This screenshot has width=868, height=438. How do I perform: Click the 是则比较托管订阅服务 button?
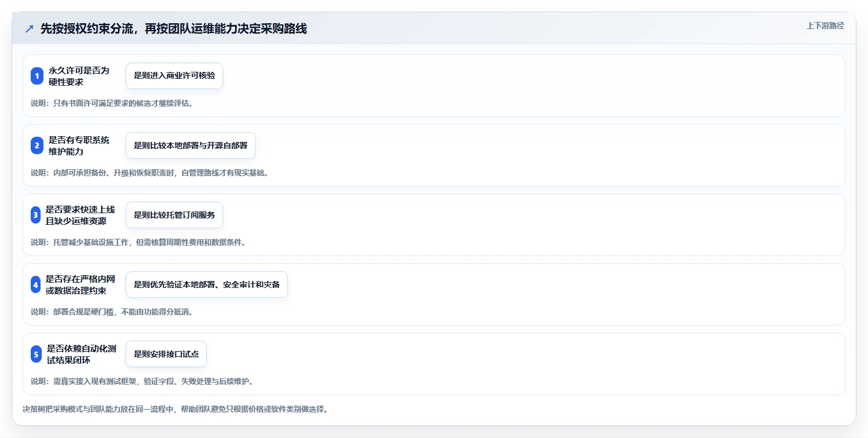point(174,215)
